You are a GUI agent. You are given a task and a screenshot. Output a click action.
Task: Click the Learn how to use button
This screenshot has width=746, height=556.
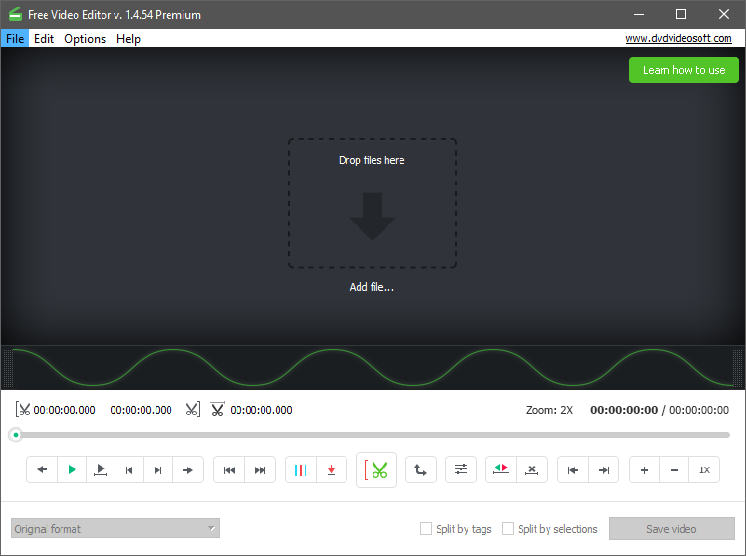pyautogui.click(x=684, y=70)
